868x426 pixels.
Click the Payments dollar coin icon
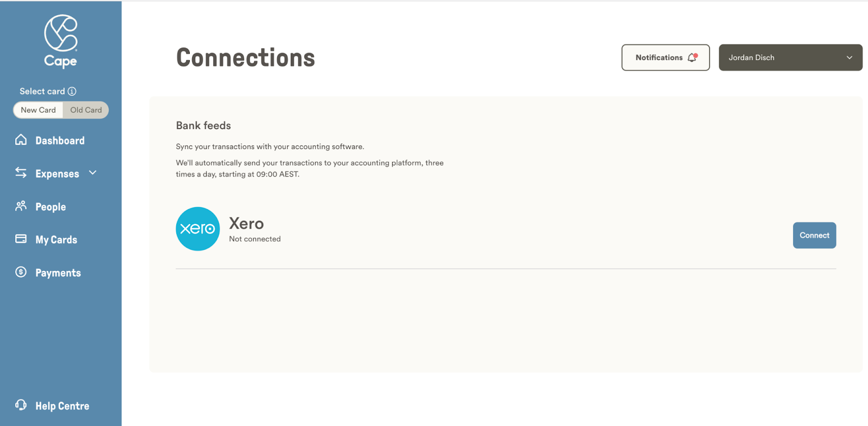point(21,272)
